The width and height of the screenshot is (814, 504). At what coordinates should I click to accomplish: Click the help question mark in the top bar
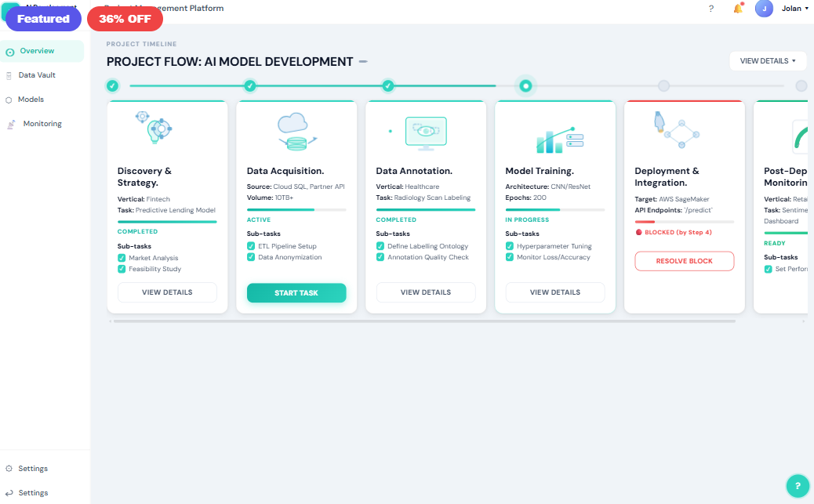pyautogui.click(x=711, y=8)
